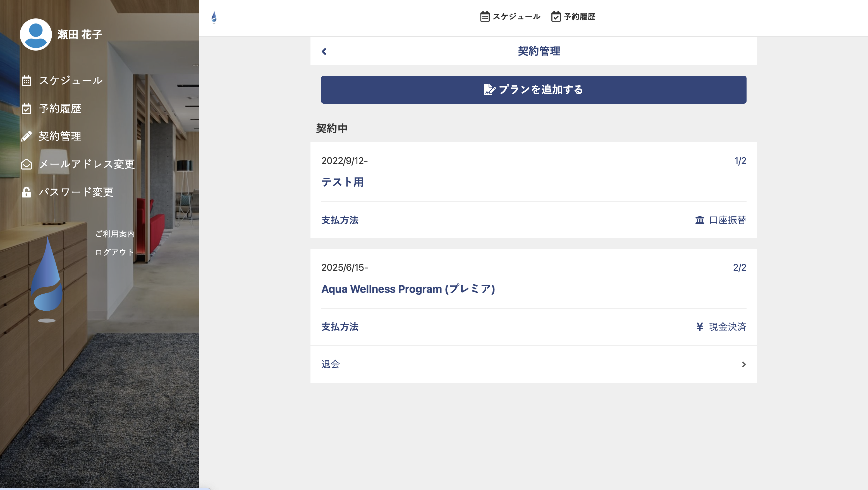
Task: Click the user name 瀬田 花子
Action: (x=80, y=34)
